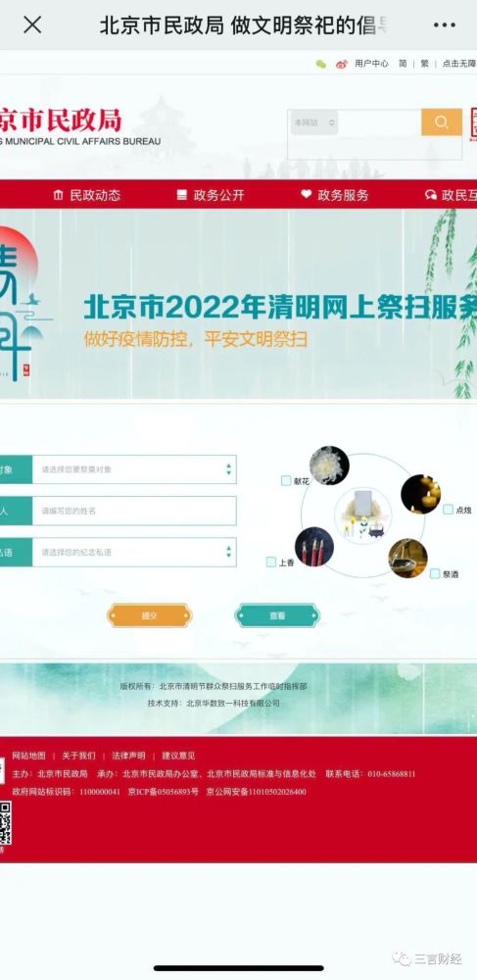477x980 pixels.
Task: Click the chrysanthemum flower offering image
Action: click(x=329, y=465)
